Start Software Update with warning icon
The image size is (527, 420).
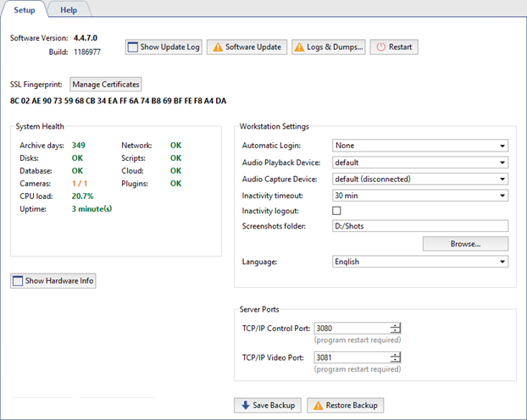(x=247, y=47)
